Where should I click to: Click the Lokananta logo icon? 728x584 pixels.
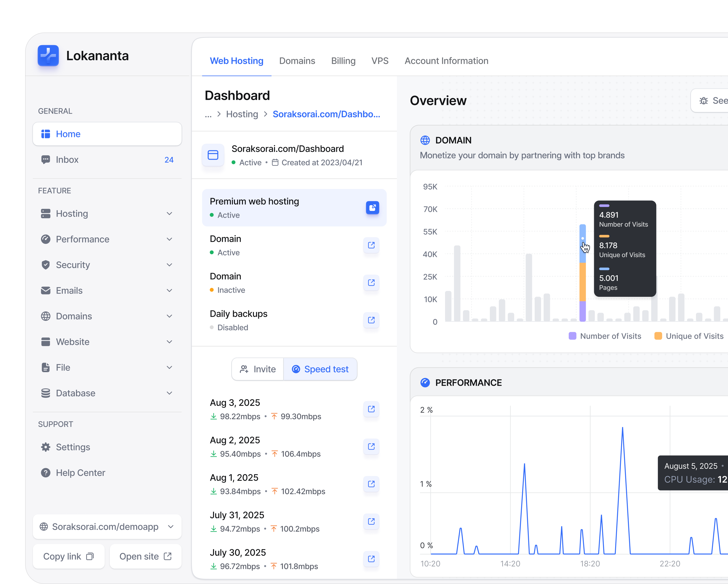[48, 56]
